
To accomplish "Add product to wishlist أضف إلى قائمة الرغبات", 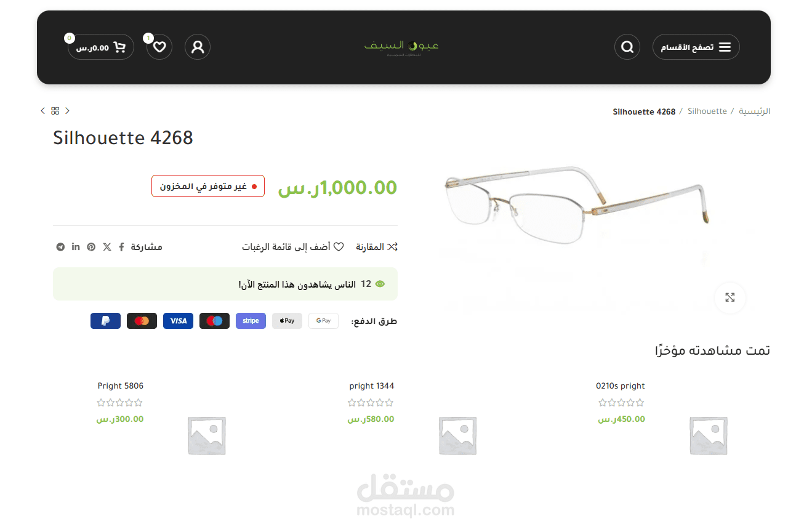I will click(292, 247).
